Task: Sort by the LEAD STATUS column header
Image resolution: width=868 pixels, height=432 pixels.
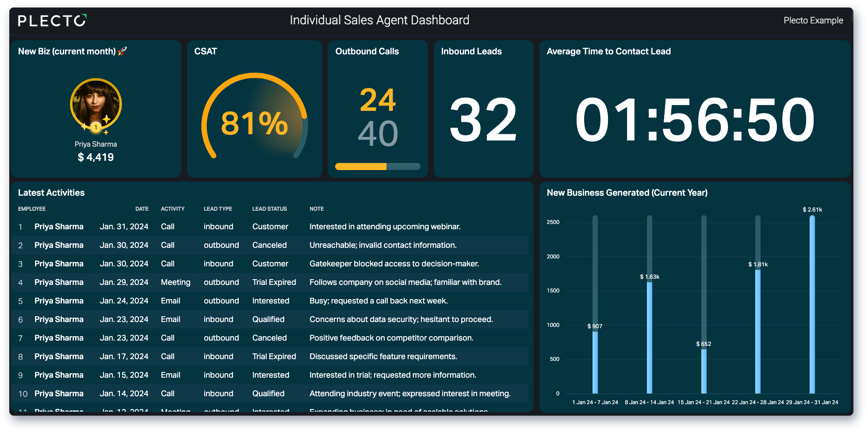Action: pos(269,209)
